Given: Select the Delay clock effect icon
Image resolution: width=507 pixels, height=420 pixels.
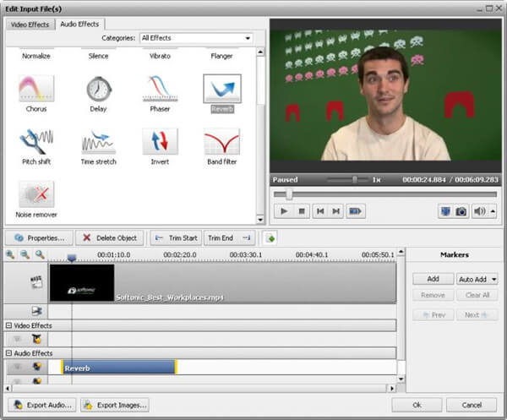Looking at the screenshot, I should (99, 90).
